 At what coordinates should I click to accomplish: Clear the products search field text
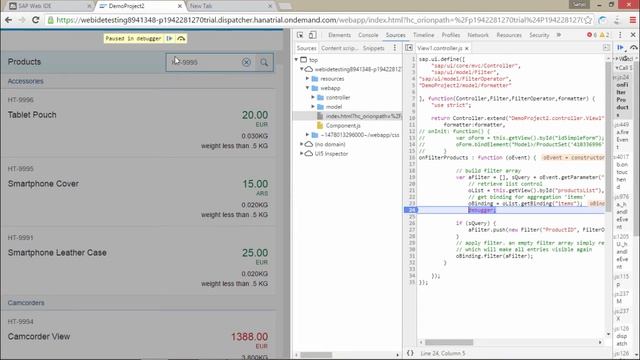[246, 62]
